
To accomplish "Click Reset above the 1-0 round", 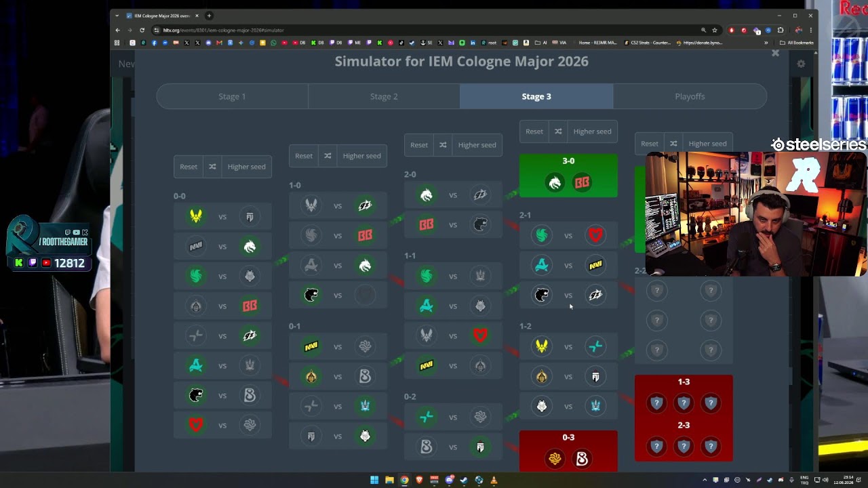I will tap(304, 156).
